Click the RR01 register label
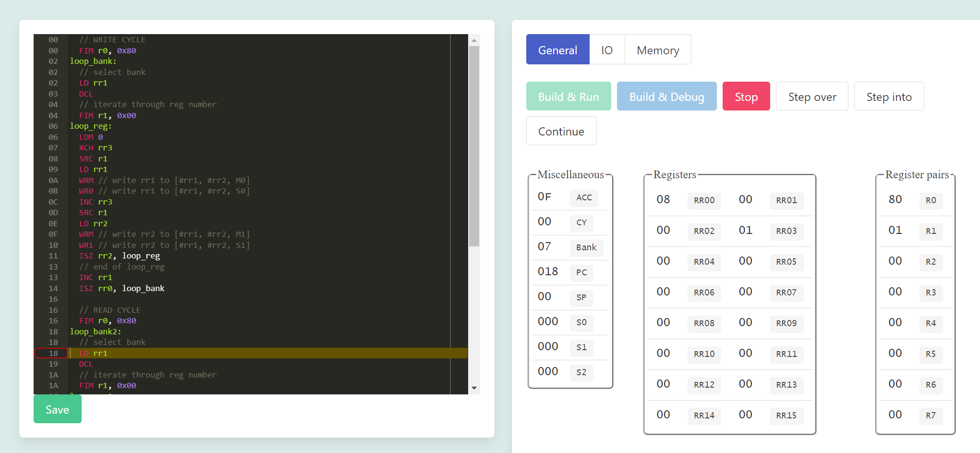The height and width of the screenshot is (453, 980). 786,200
